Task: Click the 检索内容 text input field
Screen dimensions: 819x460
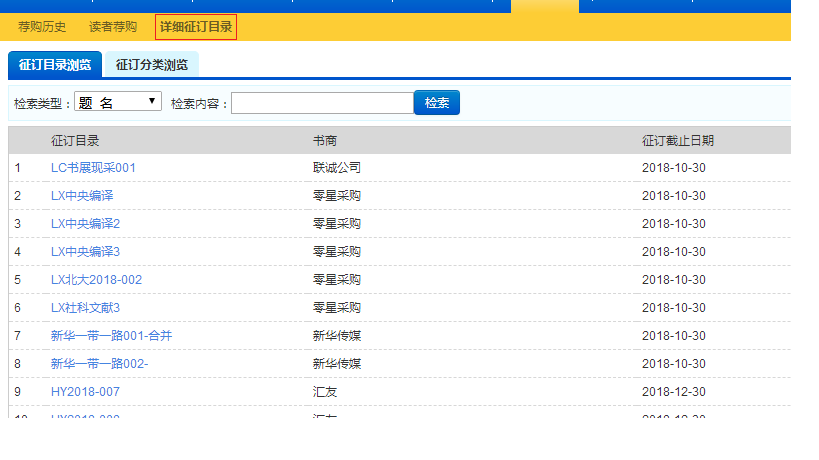Action: [x=322, y=103]
